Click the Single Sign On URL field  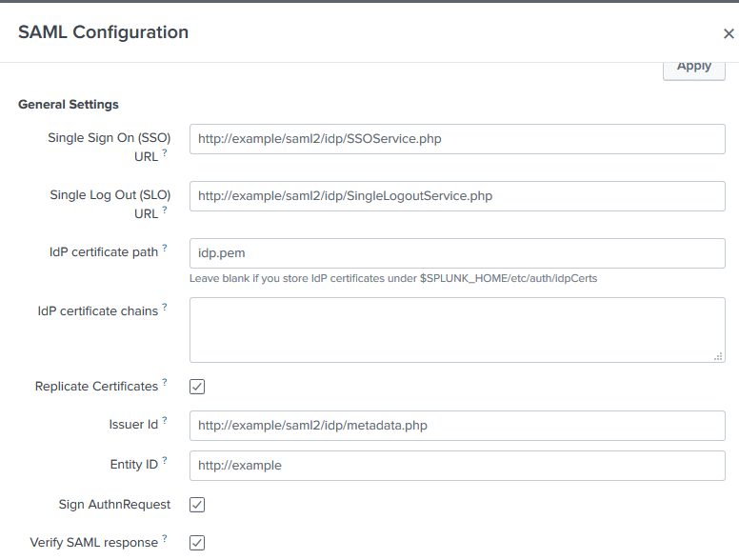[x=457, y=139]
